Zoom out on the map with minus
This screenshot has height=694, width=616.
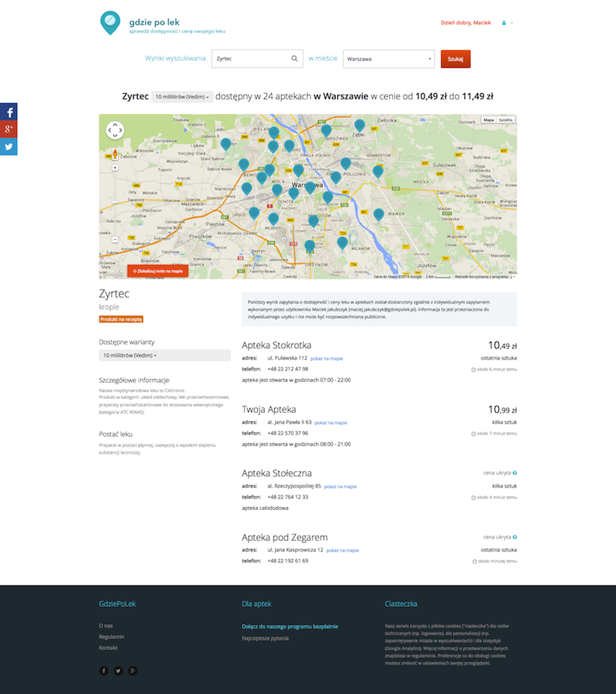[115, 240]
